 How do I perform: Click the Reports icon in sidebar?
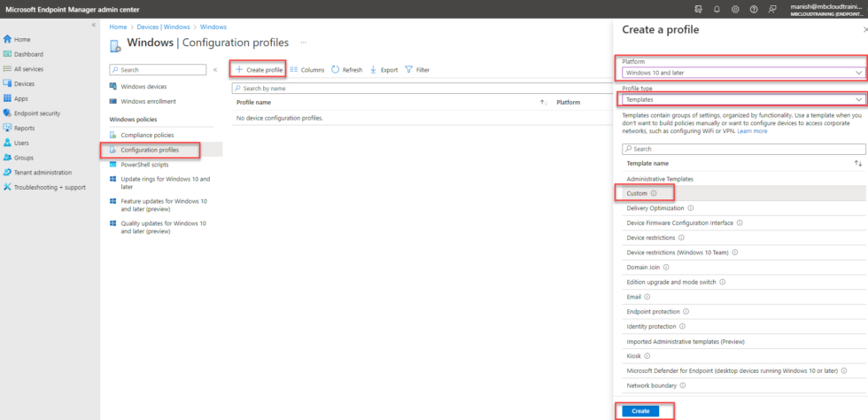(x=7, y=128)
